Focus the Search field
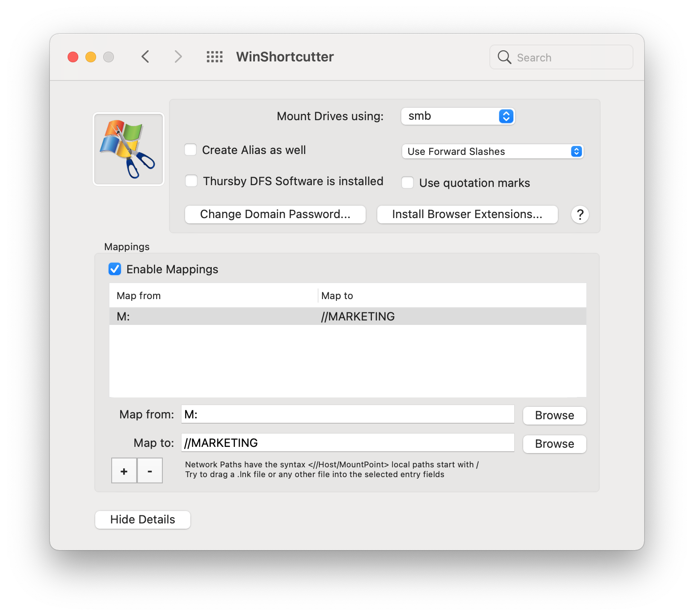Image resolution: width=694 pixels, height=616 pixels. pyautogui.click(x=561, y=57)
